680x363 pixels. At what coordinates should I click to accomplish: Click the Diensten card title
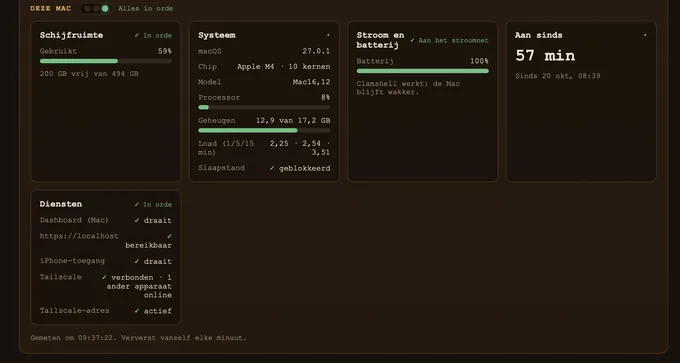[61, 204]
